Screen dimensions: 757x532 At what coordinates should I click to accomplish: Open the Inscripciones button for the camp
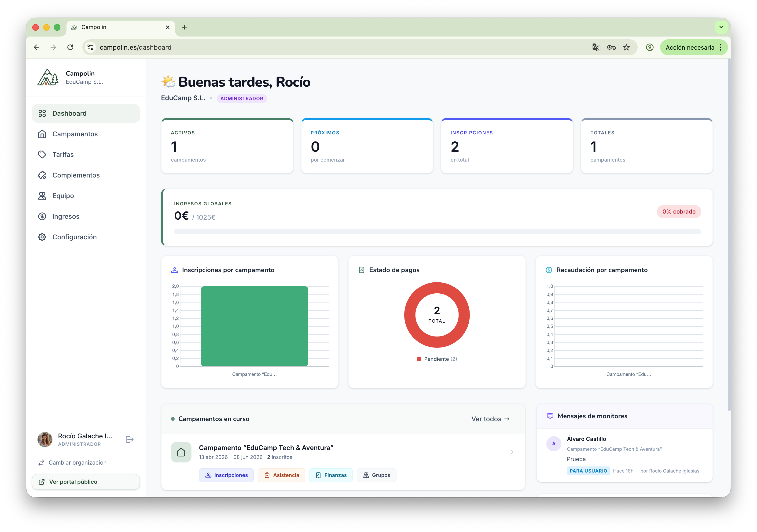click(x=226, y=475)
